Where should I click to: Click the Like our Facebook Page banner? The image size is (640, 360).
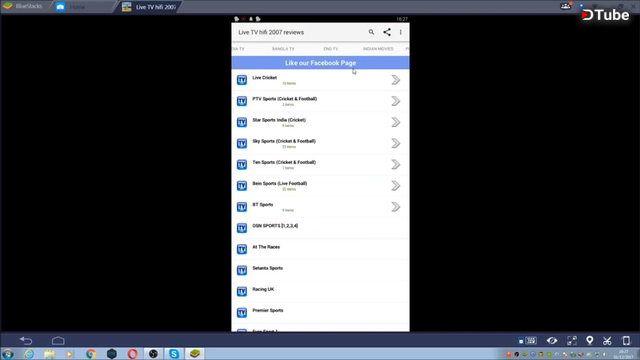pyautogui.click(x=320, y=63)
